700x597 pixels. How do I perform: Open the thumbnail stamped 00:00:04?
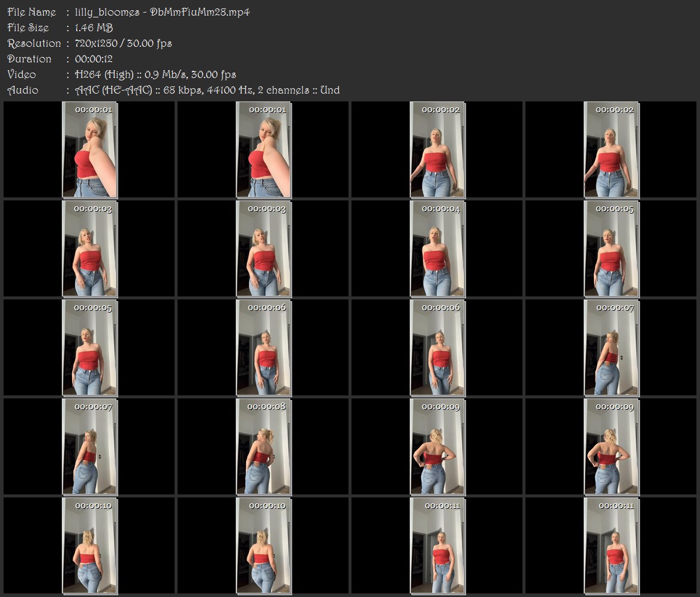click(x=437, y=249)
